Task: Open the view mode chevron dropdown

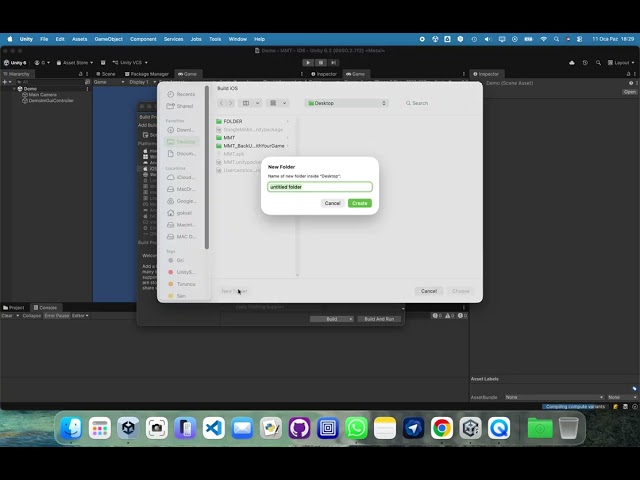Action: 258,103
